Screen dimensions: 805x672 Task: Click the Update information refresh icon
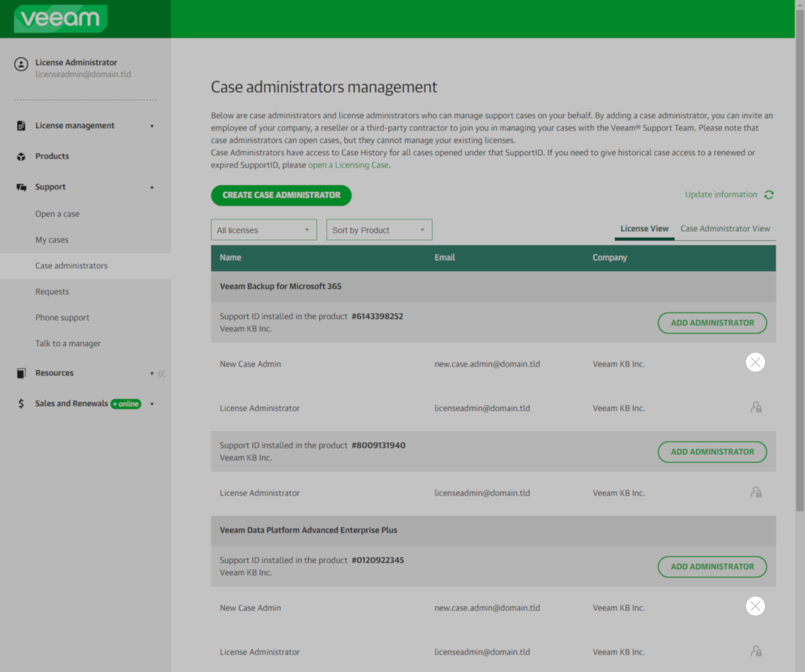[x=769, y=195]
